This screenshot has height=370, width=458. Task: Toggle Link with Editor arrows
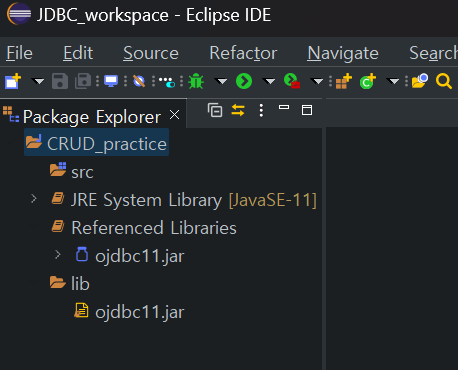238,110
